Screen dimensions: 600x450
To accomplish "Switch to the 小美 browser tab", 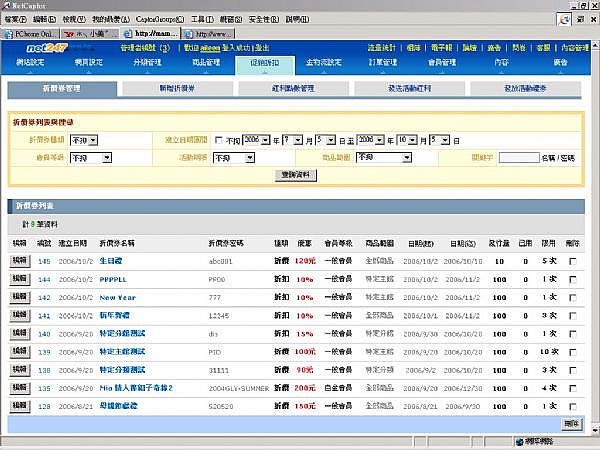I will point(90,34).
